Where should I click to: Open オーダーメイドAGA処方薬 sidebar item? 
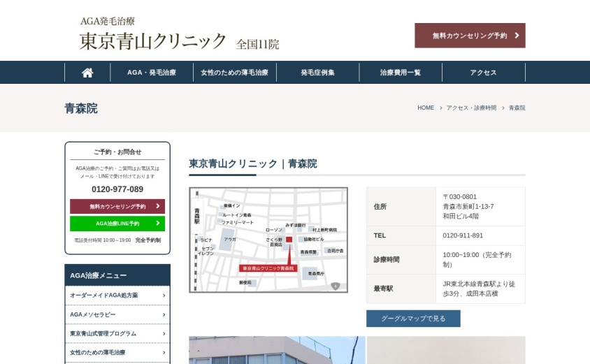117,296
